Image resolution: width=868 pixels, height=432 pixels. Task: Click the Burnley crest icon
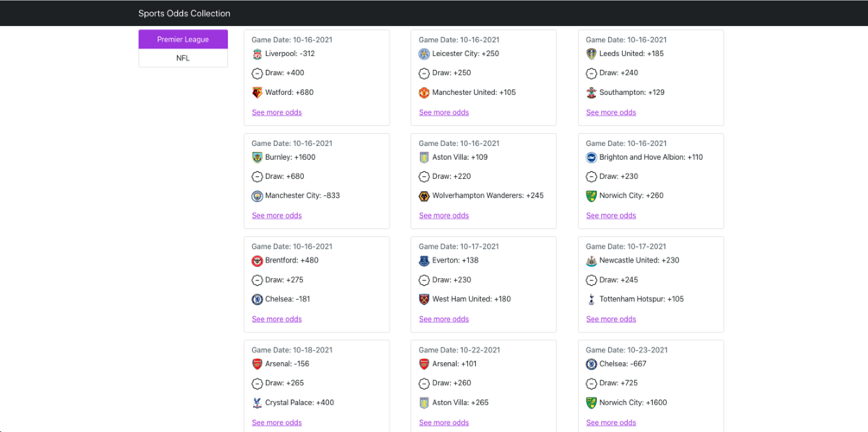click(257, 157)
